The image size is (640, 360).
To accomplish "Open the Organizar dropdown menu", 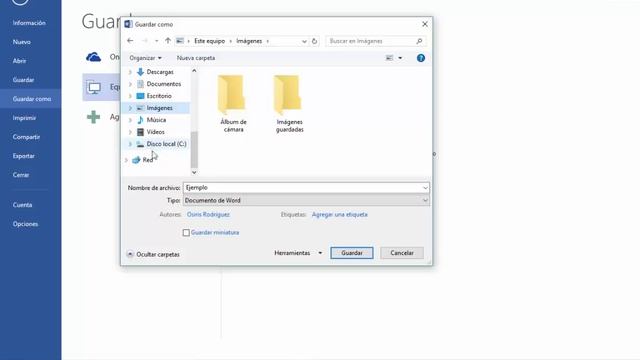I will pyautogui.click(x=145, y=58).
